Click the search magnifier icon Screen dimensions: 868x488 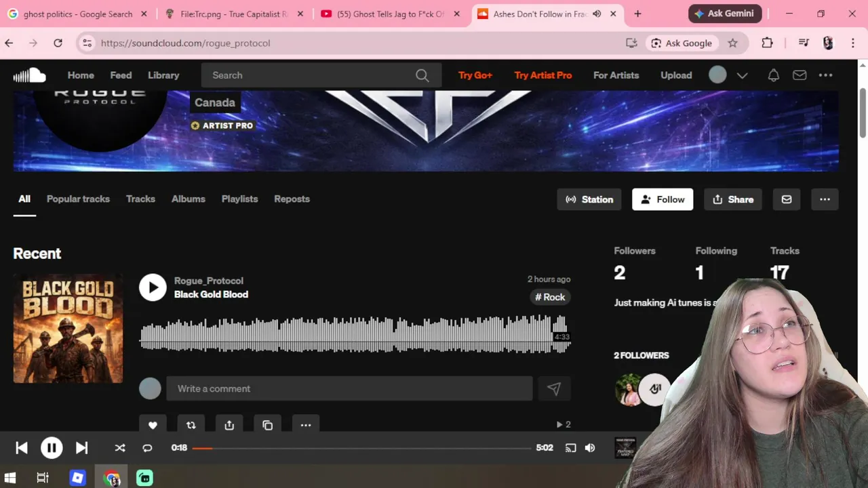coord(422,75)
